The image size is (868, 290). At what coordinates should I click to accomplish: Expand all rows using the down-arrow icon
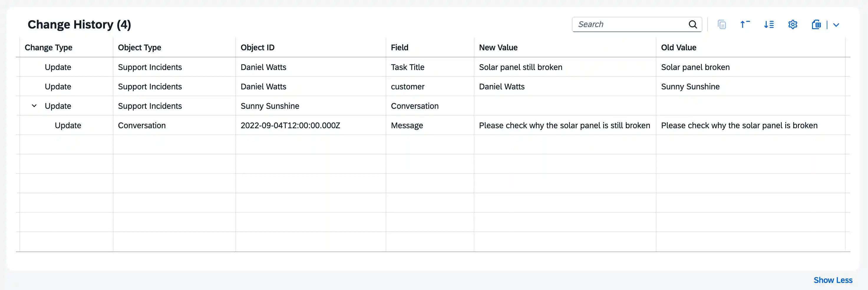tap(769, 25)
